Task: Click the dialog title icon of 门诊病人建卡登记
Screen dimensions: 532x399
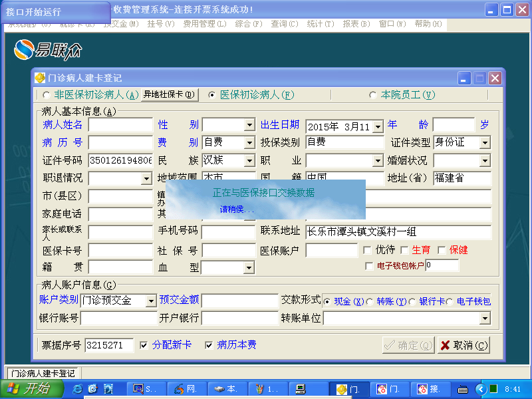Action: [x=40, y=78]
